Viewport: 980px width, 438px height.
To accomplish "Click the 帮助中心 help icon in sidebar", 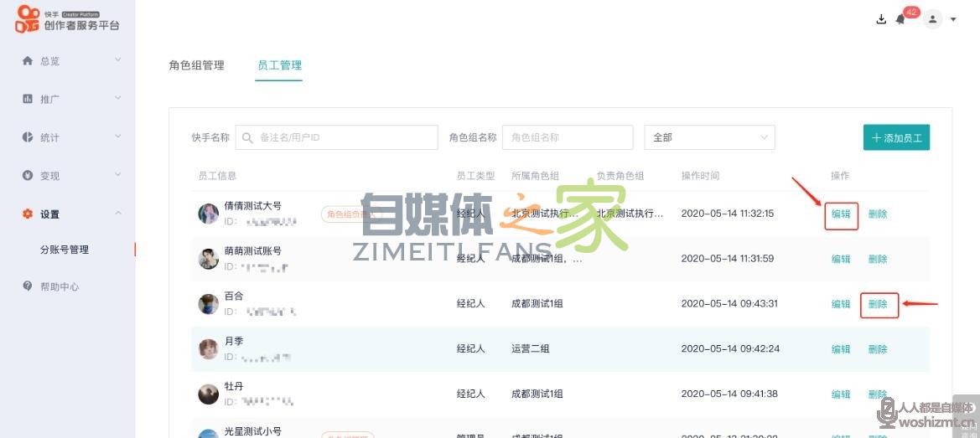I will tap(28, 286).
